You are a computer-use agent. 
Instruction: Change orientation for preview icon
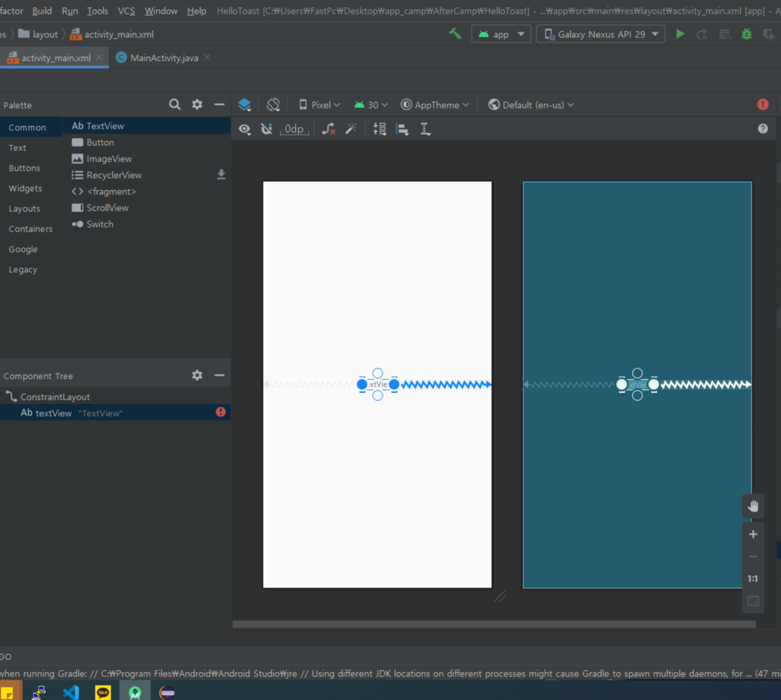[x=273, y=105]
